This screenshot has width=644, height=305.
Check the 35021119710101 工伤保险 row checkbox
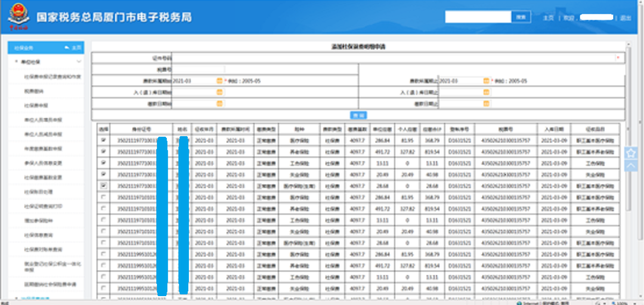104,220
